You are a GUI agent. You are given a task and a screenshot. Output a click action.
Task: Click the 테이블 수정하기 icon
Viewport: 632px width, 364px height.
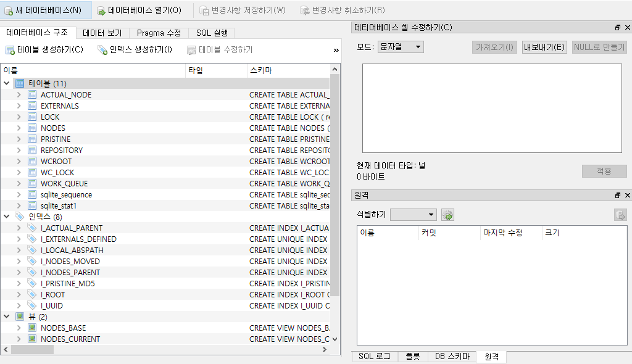click(x=191, y=50)
